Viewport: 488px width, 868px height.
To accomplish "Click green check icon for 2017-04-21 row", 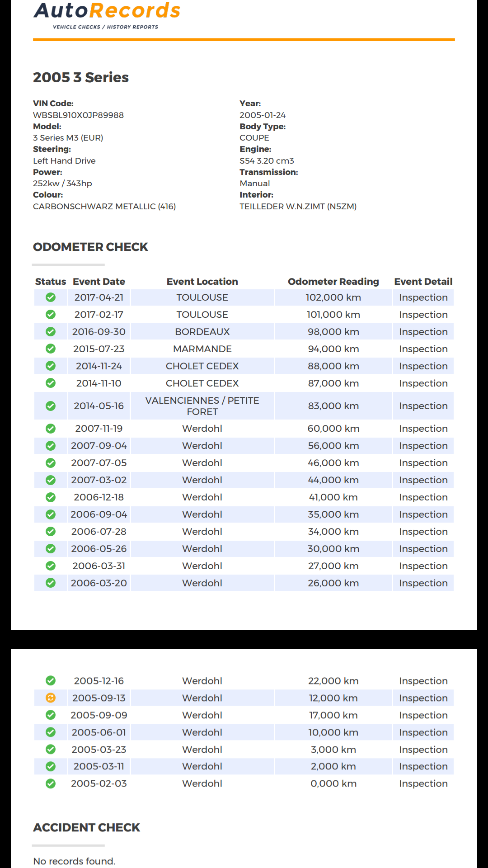I will [51, 297].
